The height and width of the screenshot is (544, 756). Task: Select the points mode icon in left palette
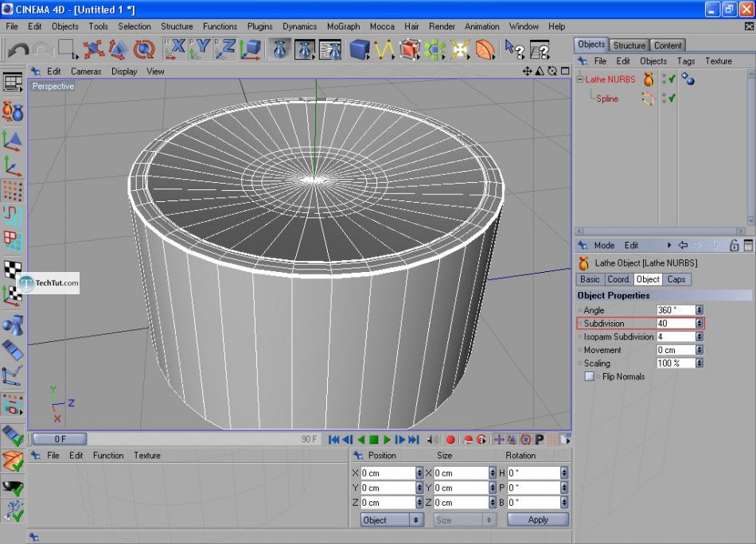13,191
